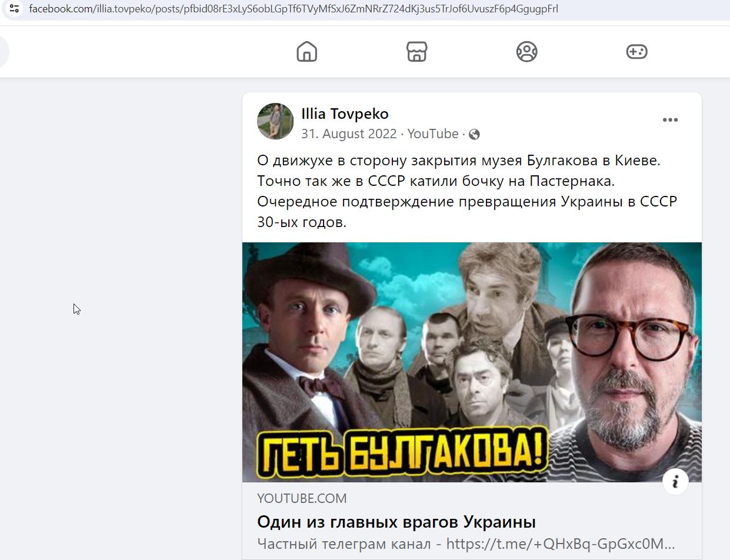Open the link titled Один из главных врагов Украины

click(x=396, y=522)
